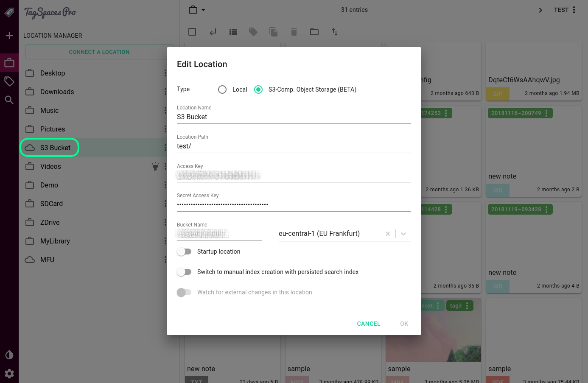The height and width of the screenshot is (383, 588).
Task: Toggle manual index creation switch
Action: point(184,272)
